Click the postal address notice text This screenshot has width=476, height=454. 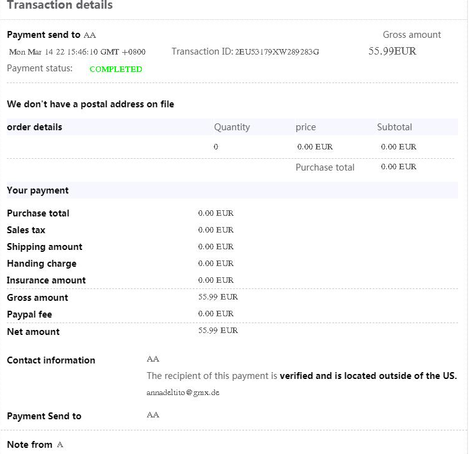[90, 104]
